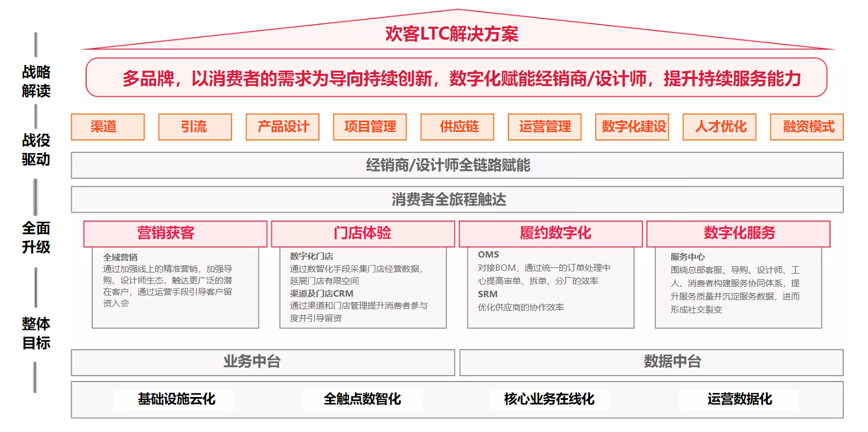Select the 运营管理 box
The image size is (868, 432).
click(x=545, y=127)
